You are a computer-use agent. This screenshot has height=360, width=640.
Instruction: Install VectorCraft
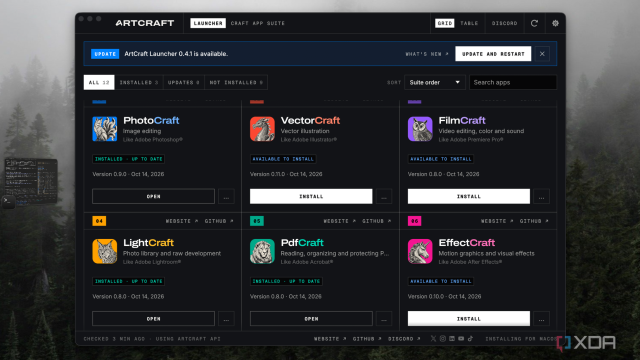(311, 196)
